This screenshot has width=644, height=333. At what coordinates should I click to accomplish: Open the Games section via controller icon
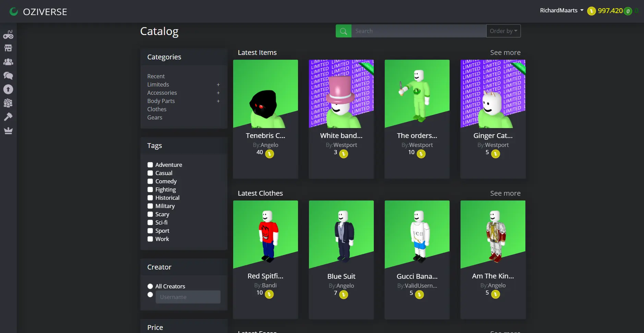pos(8,34)
